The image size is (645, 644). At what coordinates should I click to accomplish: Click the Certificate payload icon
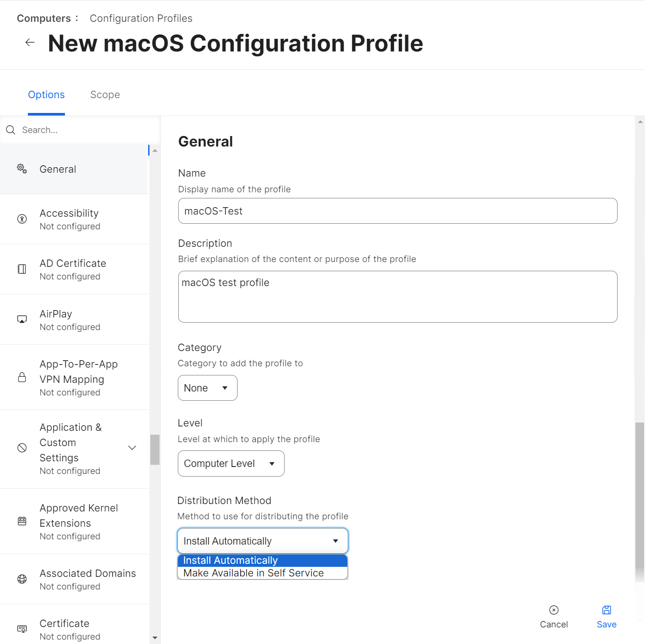point(22,629)
